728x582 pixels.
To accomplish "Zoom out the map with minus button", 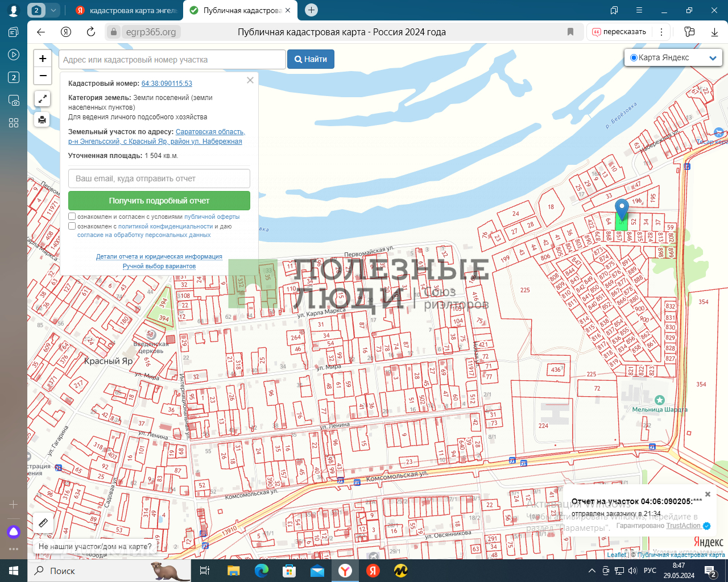I will tap(43, 76).
